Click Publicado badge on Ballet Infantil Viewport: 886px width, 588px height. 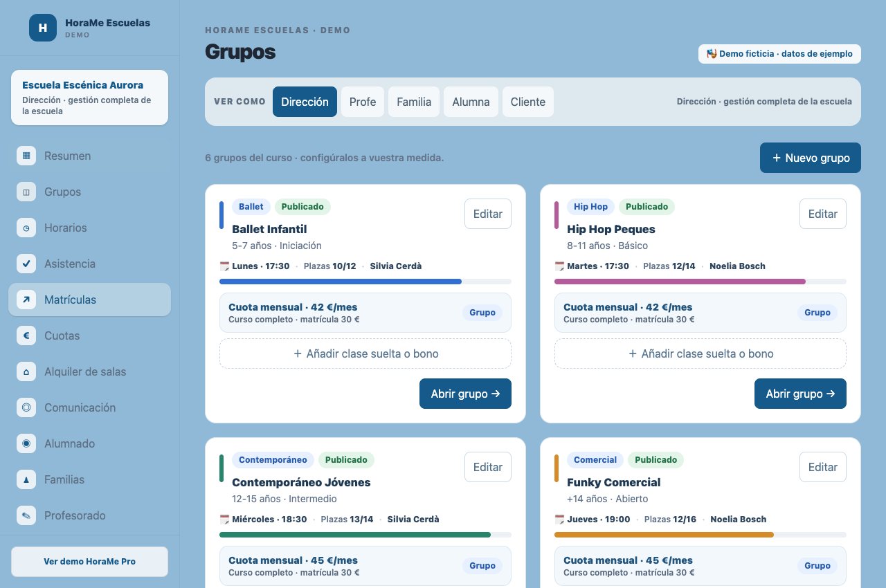(x=303, y=207)
